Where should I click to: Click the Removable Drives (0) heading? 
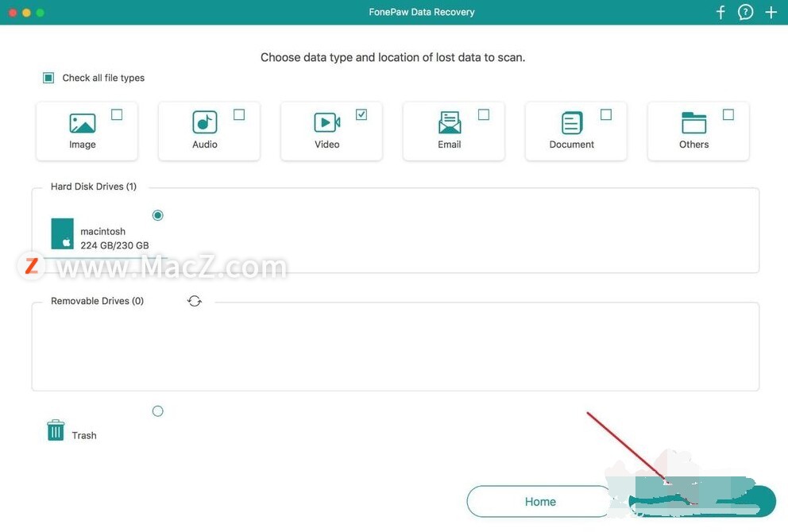(x=97, y=301)
